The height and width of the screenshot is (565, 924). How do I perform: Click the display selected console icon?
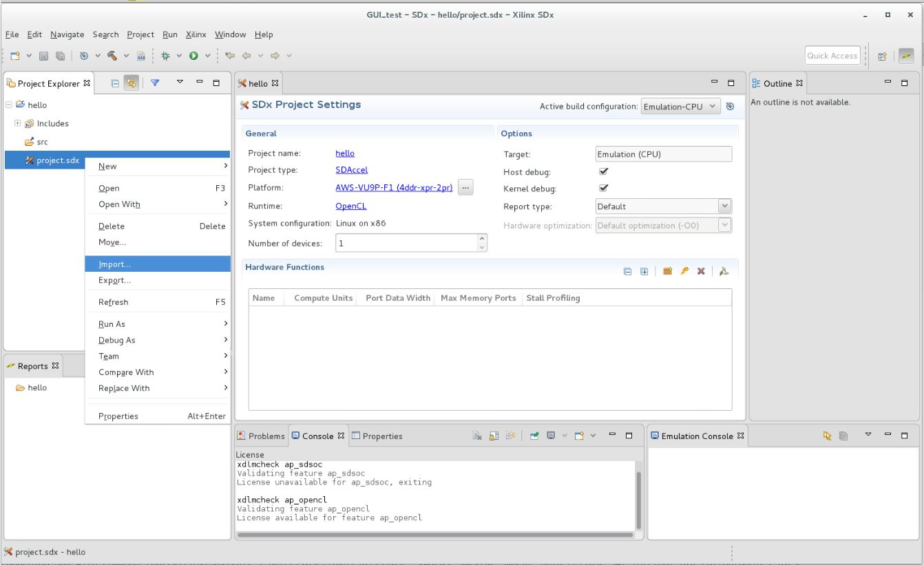552,436
